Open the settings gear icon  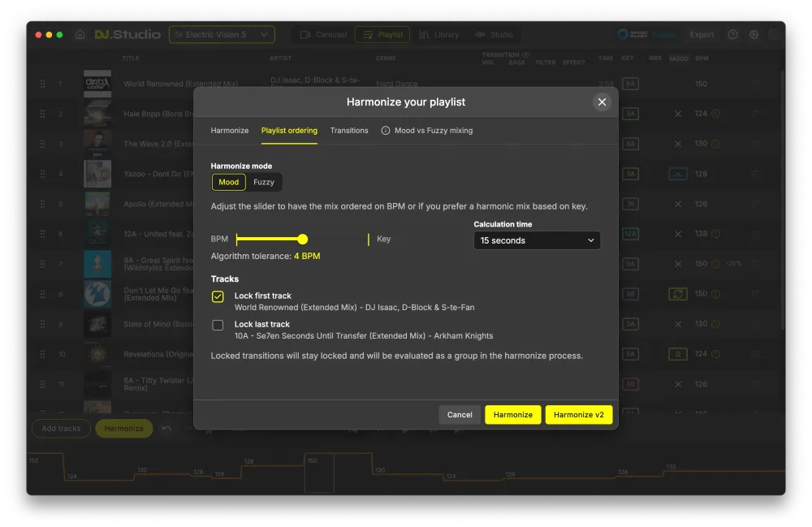click(754, 35)
